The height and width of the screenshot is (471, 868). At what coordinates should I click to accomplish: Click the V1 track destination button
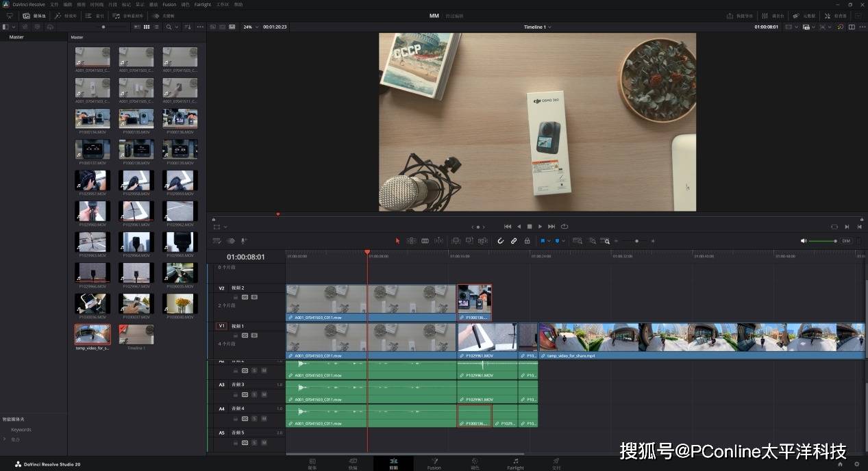pos(221,326)
